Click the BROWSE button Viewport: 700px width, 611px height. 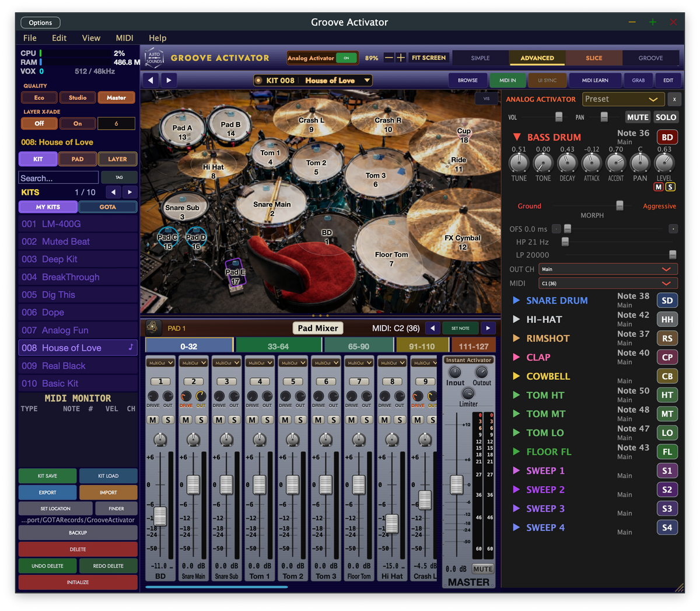coord(467,80)
